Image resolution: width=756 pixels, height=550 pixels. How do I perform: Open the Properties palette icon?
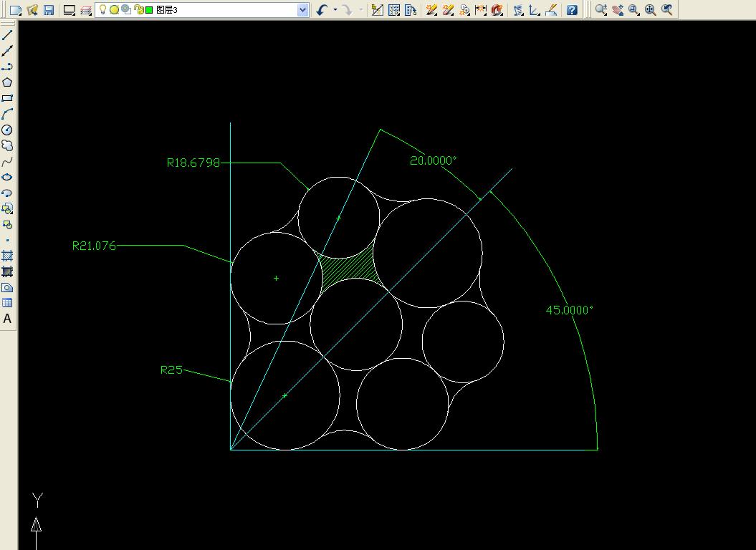click(394, 9)
